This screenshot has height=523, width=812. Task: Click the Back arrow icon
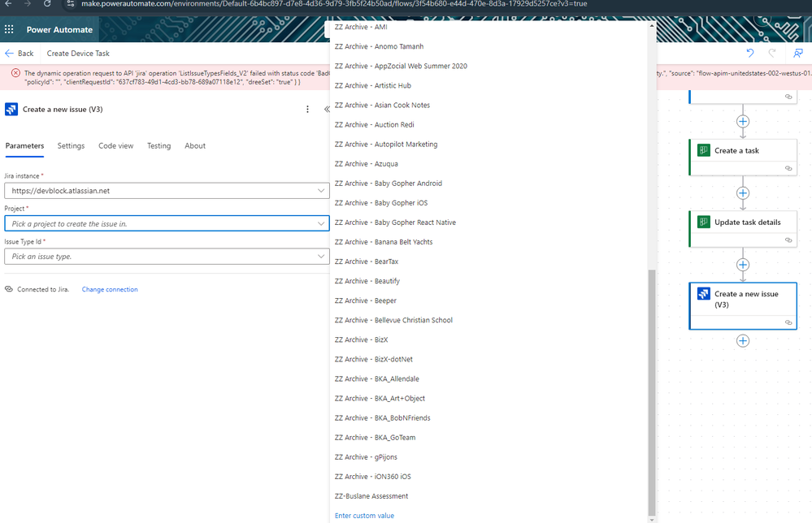pyautogui.click(x=9, y=54)
